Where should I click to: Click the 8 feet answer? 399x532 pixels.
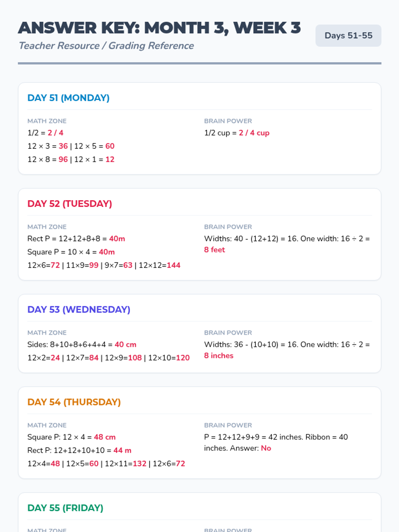[x=214, y=250]
